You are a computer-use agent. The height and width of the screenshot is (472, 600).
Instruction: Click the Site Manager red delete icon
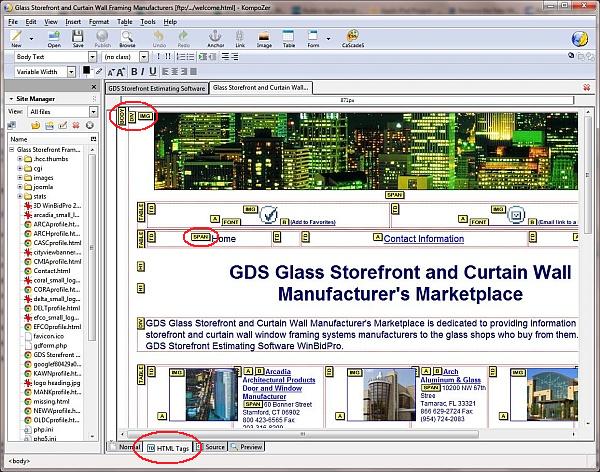76,125
